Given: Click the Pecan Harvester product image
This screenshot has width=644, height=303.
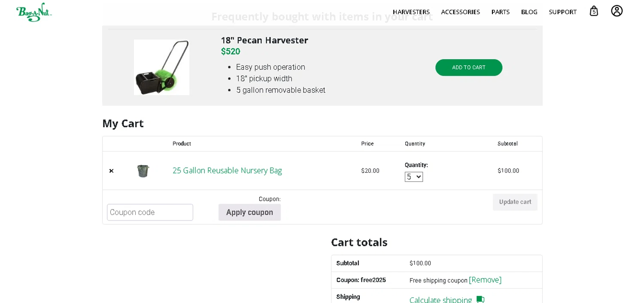Looking at the screenshot, I should [161, 67].
